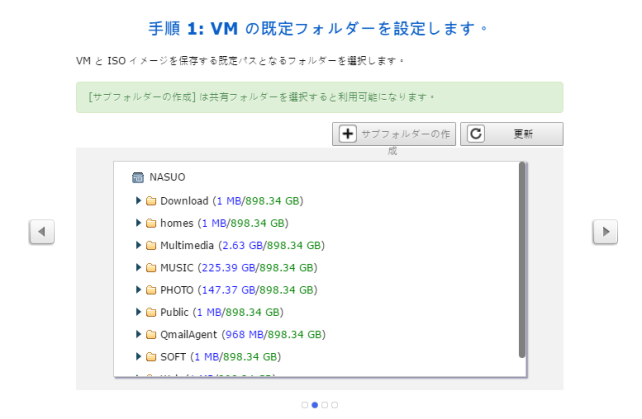Jump to the third page indicator dot
This screenshot has height=419, width=642.
click(x=325, y=405)
